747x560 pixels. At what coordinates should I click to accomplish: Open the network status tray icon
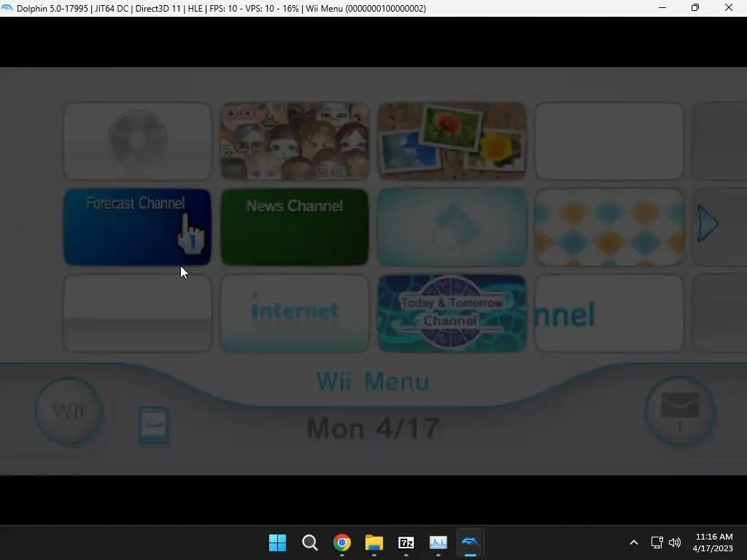coord(657,542)
